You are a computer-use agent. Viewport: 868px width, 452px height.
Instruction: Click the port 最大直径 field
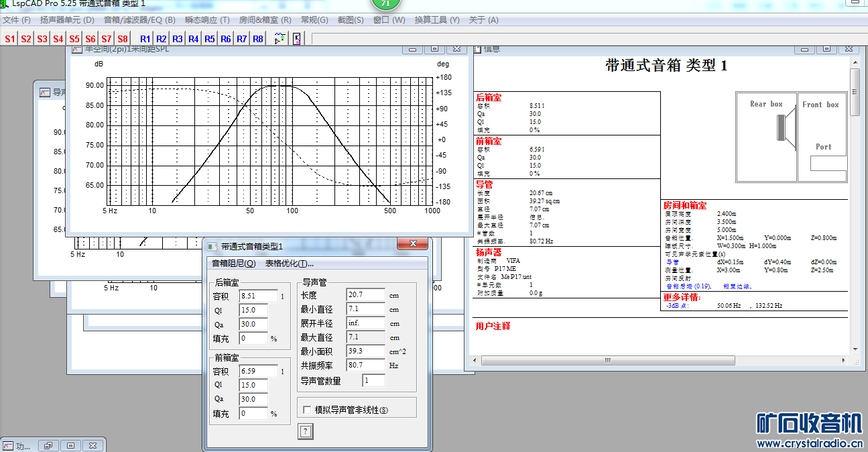point(365,337)
